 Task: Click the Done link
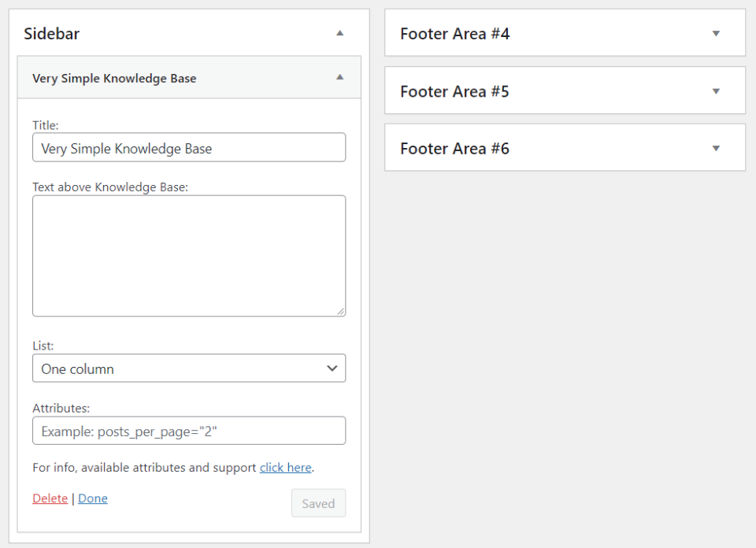click(93, 498)
